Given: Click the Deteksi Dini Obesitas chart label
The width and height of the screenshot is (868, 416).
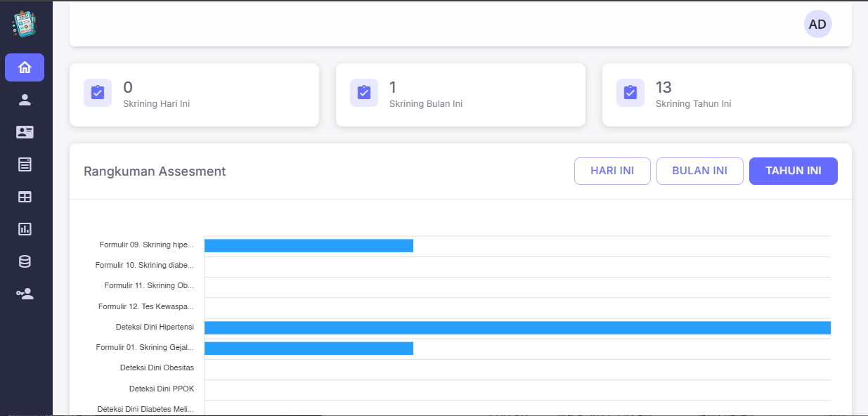Looking at the screenshot, I should (x=157, y=368).
